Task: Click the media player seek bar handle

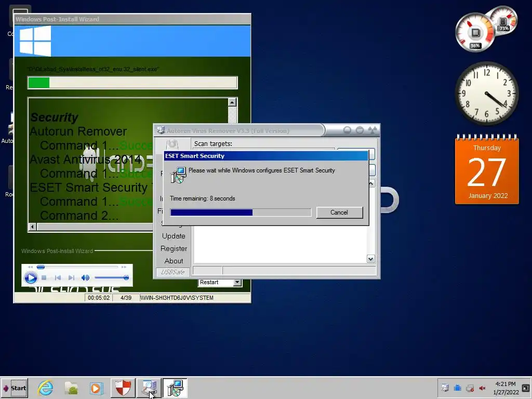Action: point(41,267)
